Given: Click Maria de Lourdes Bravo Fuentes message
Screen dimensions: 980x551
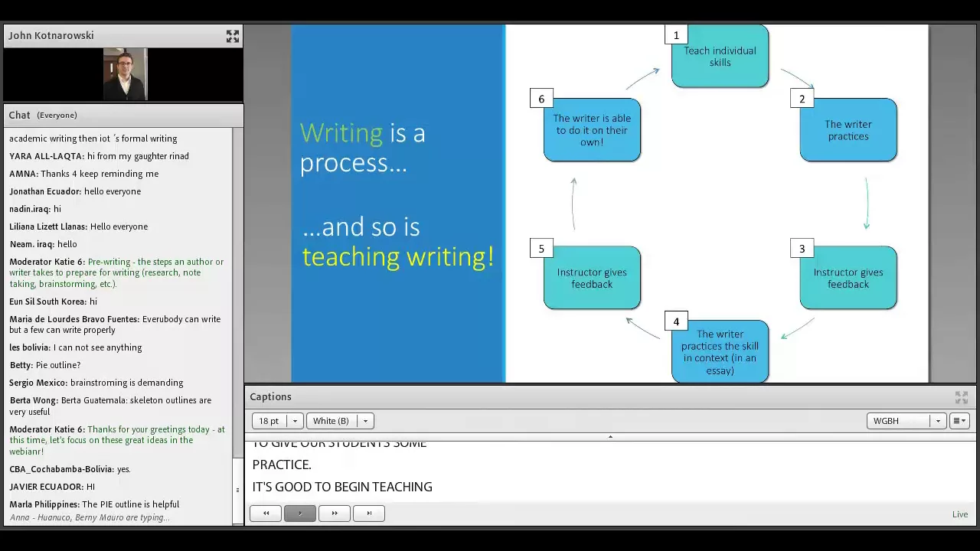Looking at the screenshot, I should pos(116,324).
